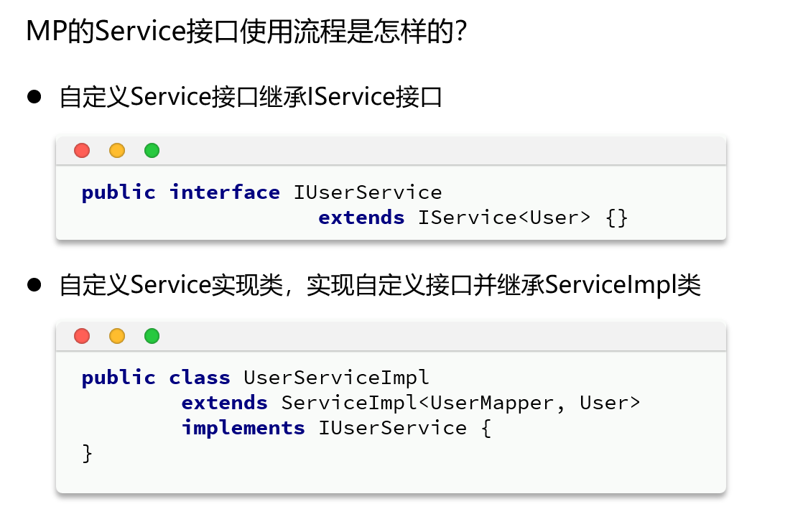Image resolution: width=808 pixels, height=532 pixels.
Task: Click the 'implements' keyword
Action: 243,428
